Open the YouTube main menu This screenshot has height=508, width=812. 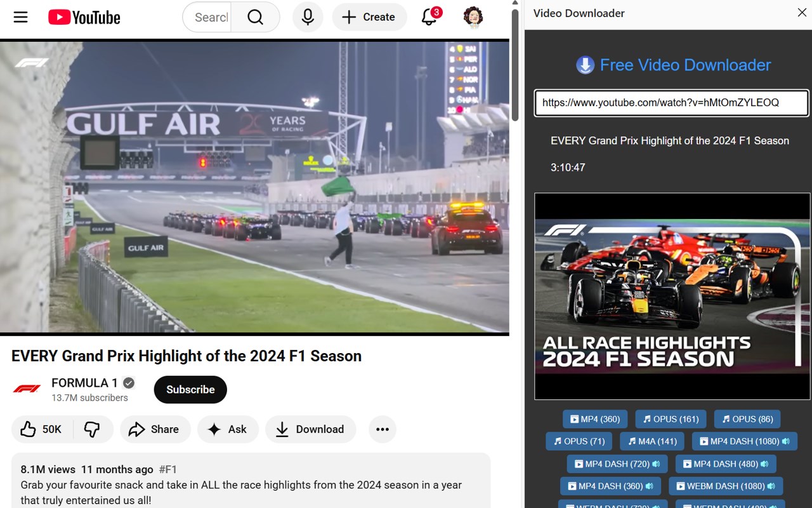point(20,17)
